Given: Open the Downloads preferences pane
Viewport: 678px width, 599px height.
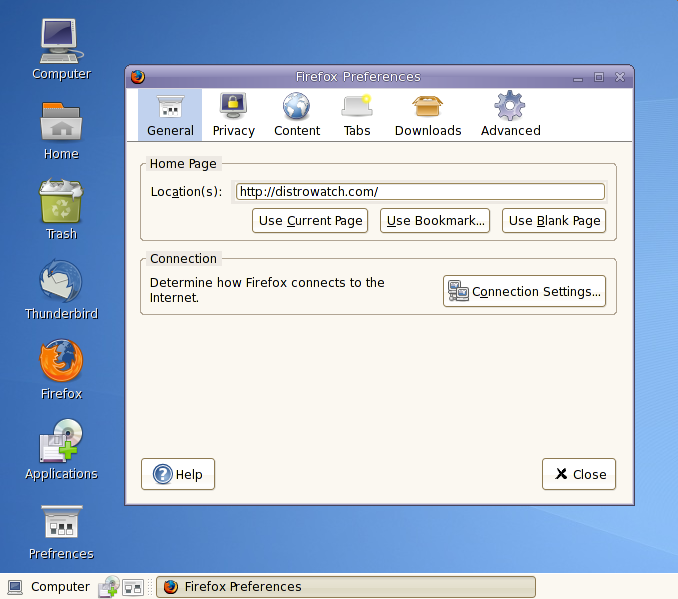Looking at the screenshot, I should (x=428, y=115).
